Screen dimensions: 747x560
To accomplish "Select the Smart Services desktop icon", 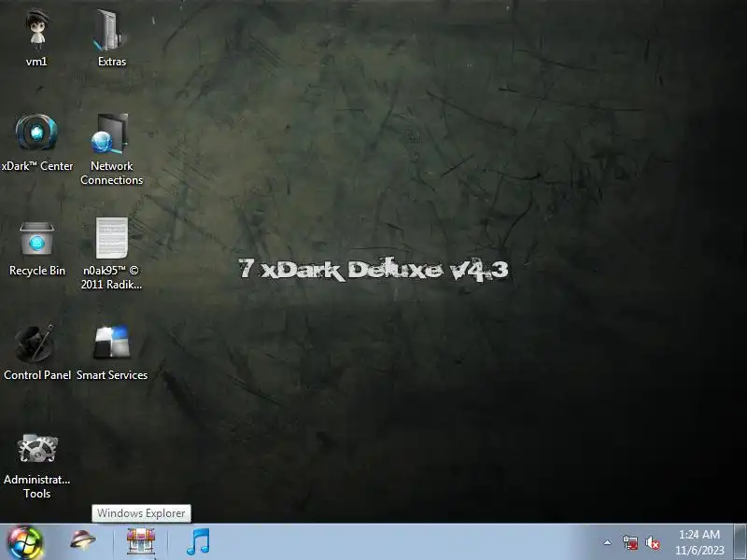I will coord(111,342).
